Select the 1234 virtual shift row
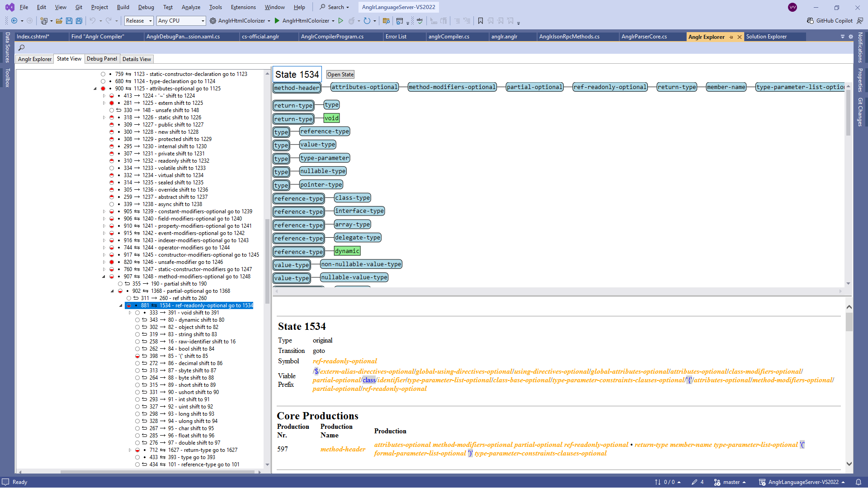The width and height of the screenshot is (868, 488). tap(173, 175)
